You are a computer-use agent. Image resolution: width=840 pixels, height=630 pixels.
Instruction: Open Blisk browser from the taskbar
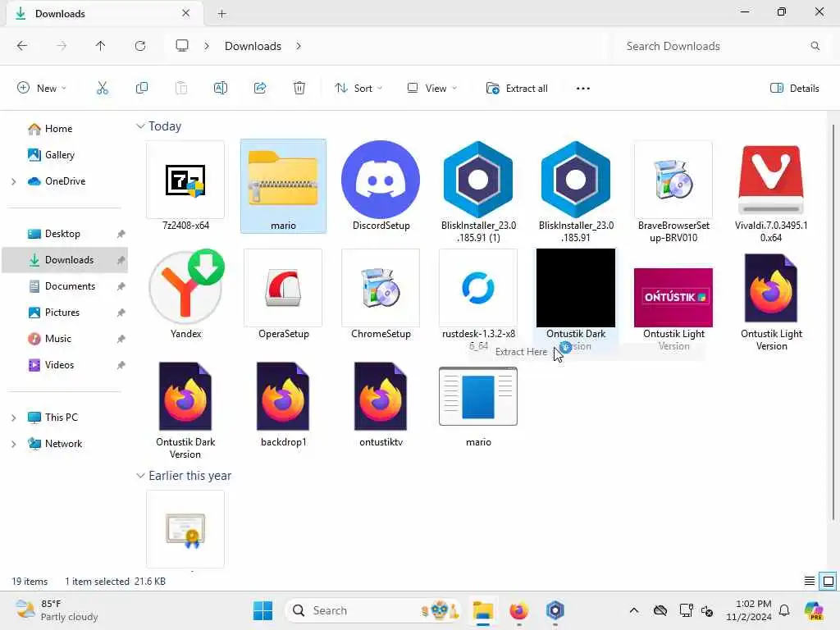coord(555,610)
